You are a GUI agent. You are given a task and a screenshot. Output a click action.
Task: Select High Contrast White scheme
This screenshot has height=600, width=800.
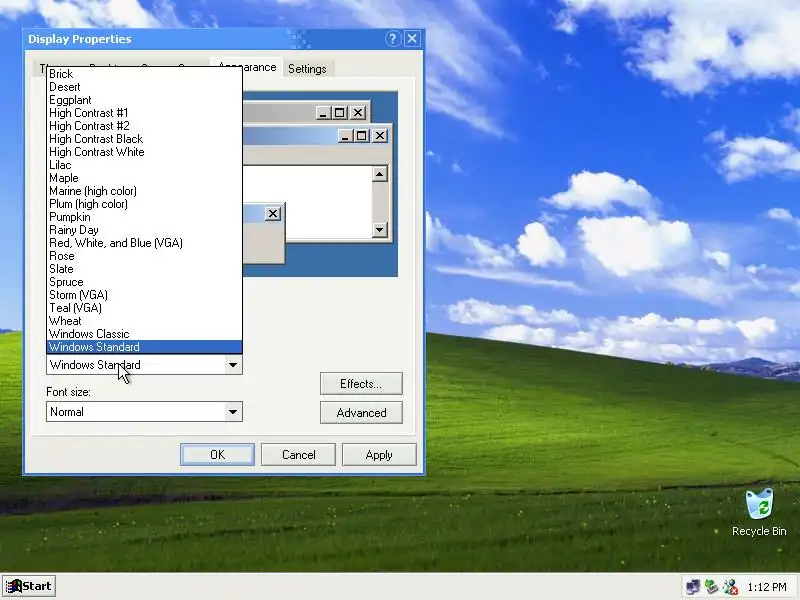144,152
